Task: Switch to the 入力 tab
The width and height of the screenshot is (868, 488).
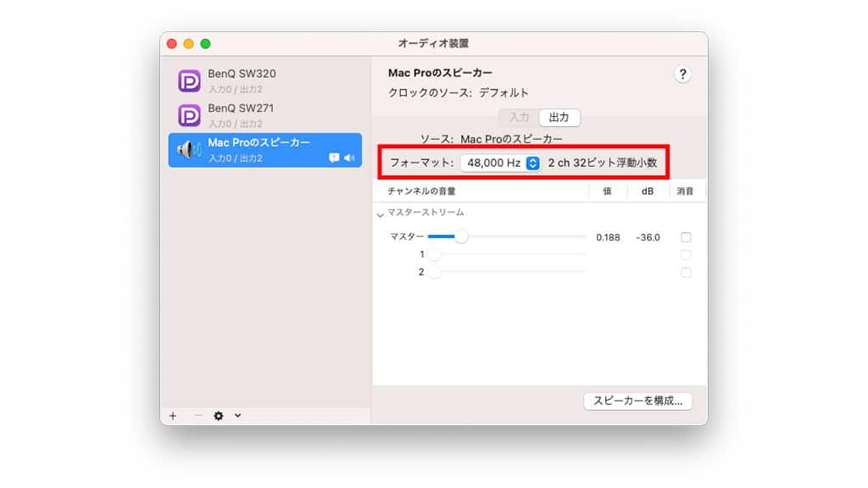Action: pyautogui.click(x=519, y=117)
